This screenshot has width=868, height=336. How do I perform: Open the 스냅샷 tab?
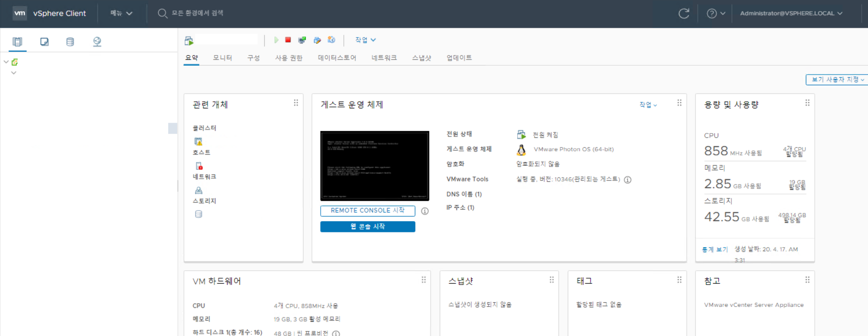click(x=422, y=58)
